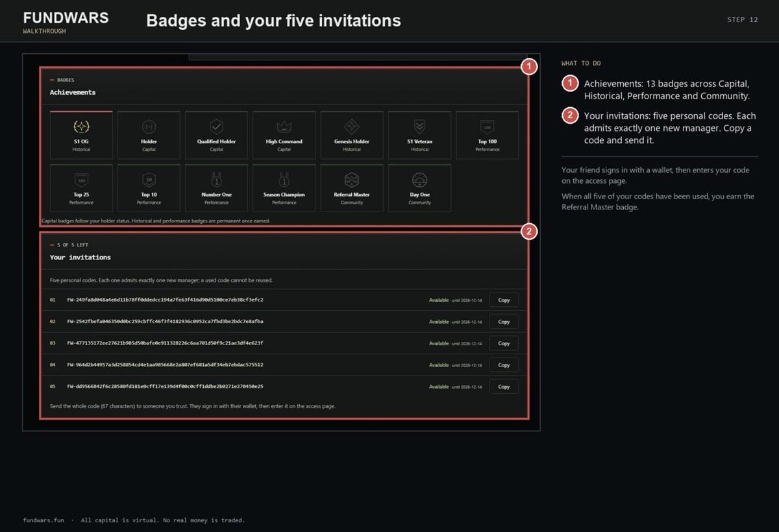The height and width of the screenshot is (532, 779).
Task: Select the S1 Veteran badge icon
Action: (419, 126)
